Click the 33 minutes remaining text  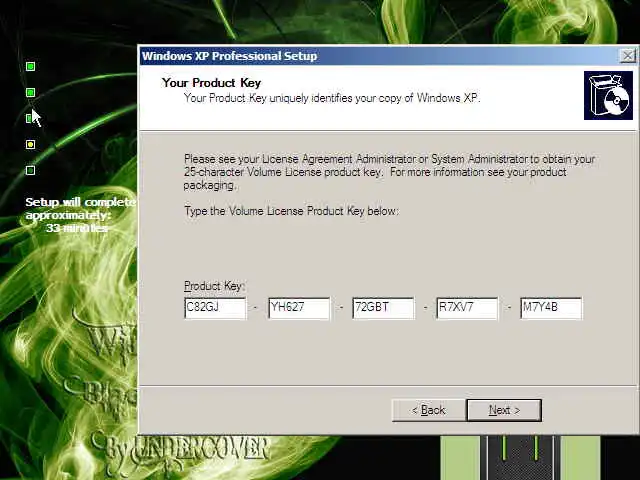pos(77,228)
